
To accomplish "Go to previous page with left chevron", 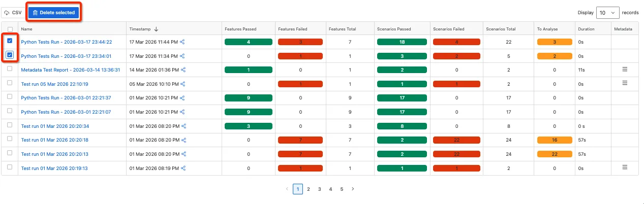I will [287, 189].
